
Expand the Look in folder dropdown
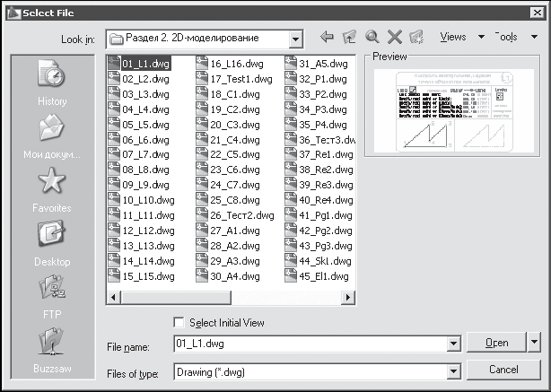tap(296, 39)
